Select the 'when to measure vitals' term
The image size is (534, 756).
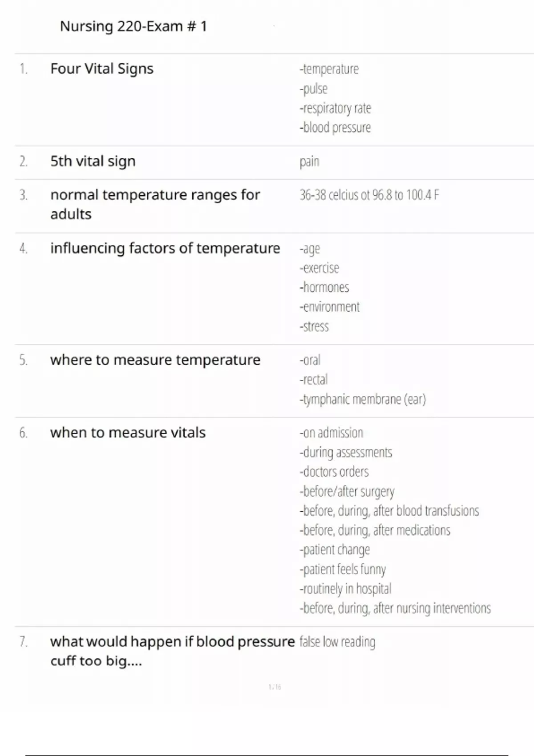click(x=128, y=433)
